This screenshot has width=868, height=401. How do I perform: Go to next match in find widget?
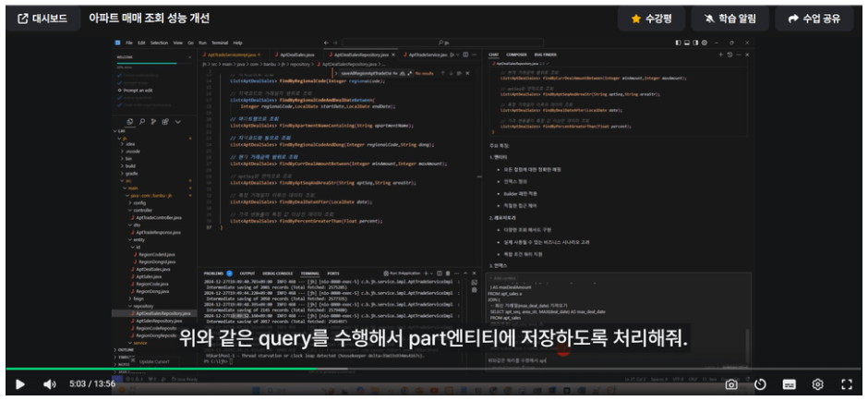(x=451, y=73)
